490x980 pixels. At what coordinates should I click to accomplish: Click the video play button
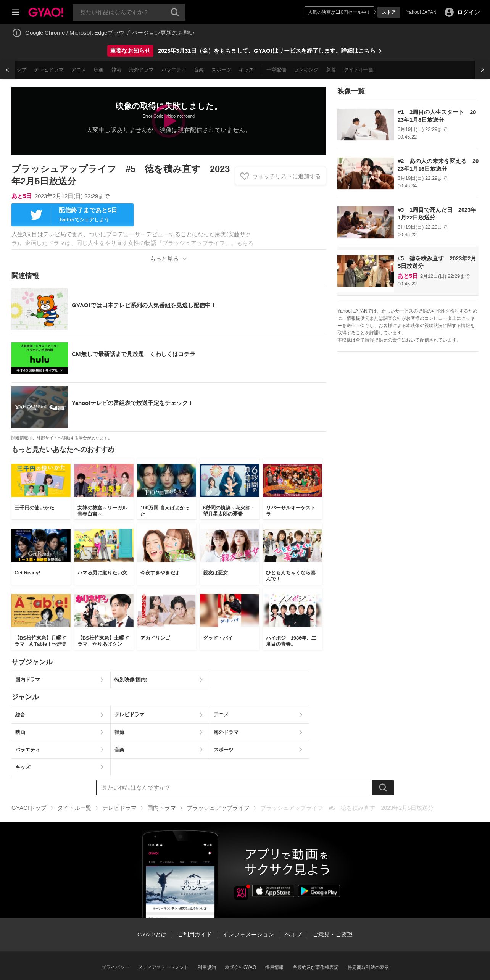coord(169,121)
